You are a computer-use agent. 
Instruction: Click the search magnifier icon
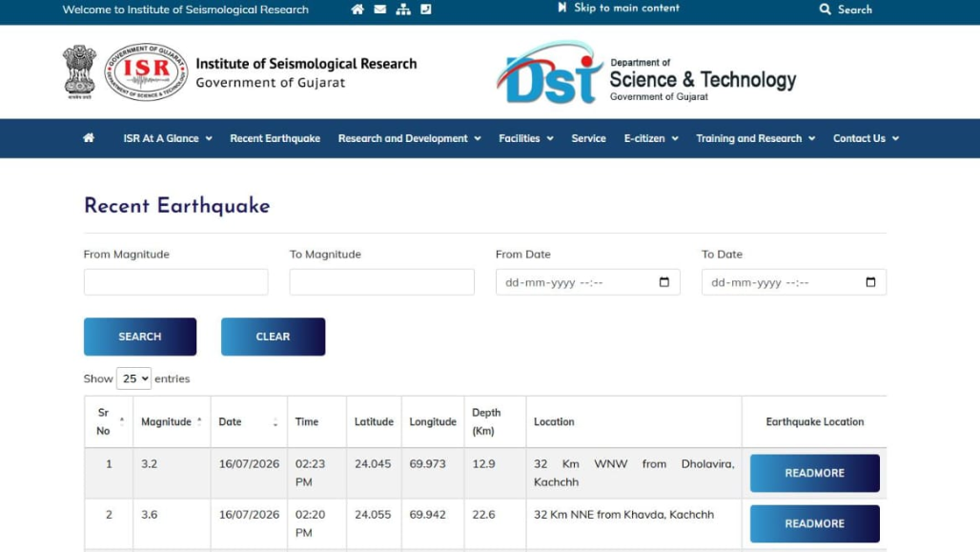[x=825, y=10]
